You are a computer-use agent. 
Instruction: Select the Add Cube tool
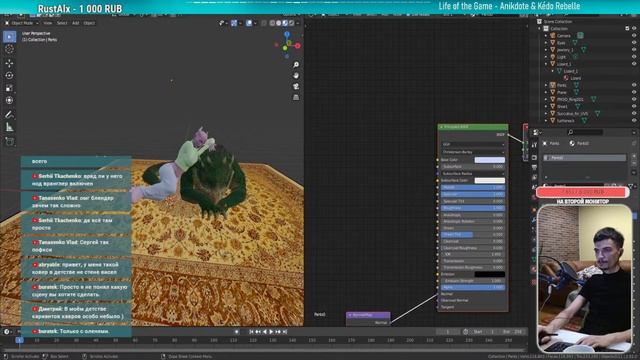point(9,142)
